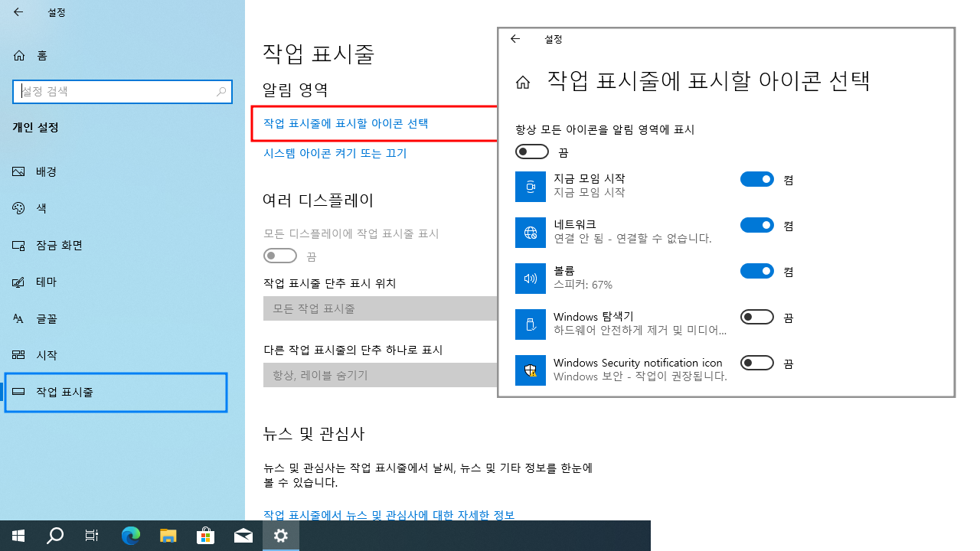Click the 네트워크 globe icon

[x=531, y=233]
